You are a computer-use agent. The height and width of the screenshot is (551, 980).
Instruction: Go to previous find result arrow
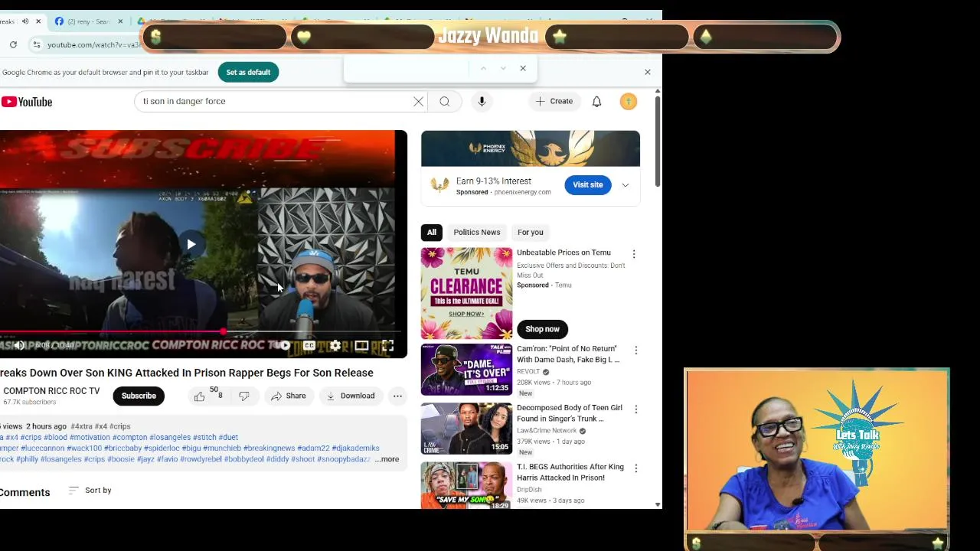tap(483, 68)
